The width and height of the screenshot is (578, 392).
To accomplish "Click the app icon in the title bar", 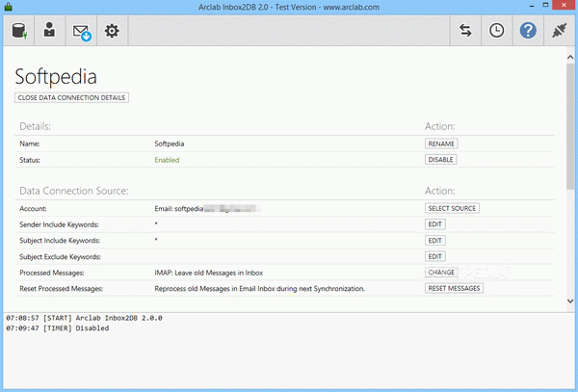I will (x=8, y=7).
